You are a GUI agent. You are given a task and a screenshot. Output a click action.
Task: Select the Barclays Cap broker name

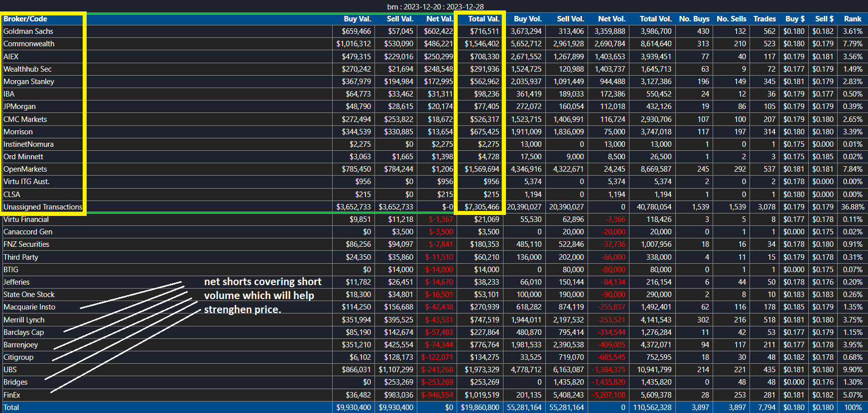(23, 332)
